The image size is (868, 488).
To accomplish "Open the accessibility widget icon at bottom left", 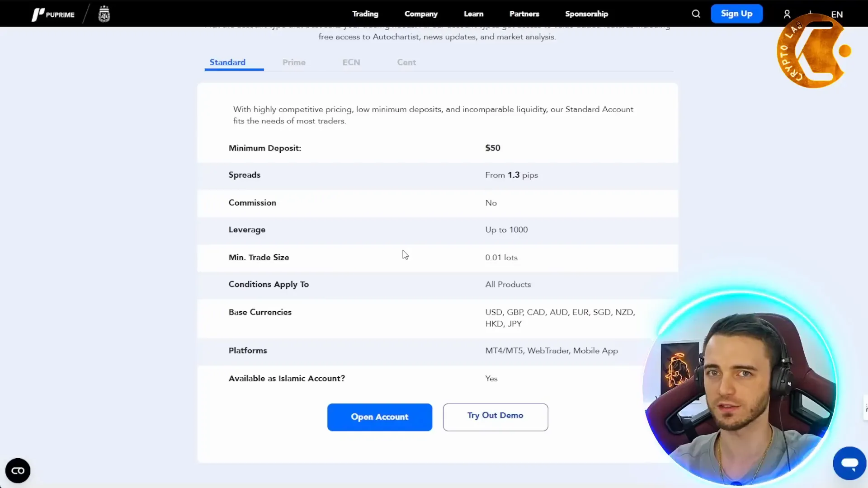I will tap(18, 470).
